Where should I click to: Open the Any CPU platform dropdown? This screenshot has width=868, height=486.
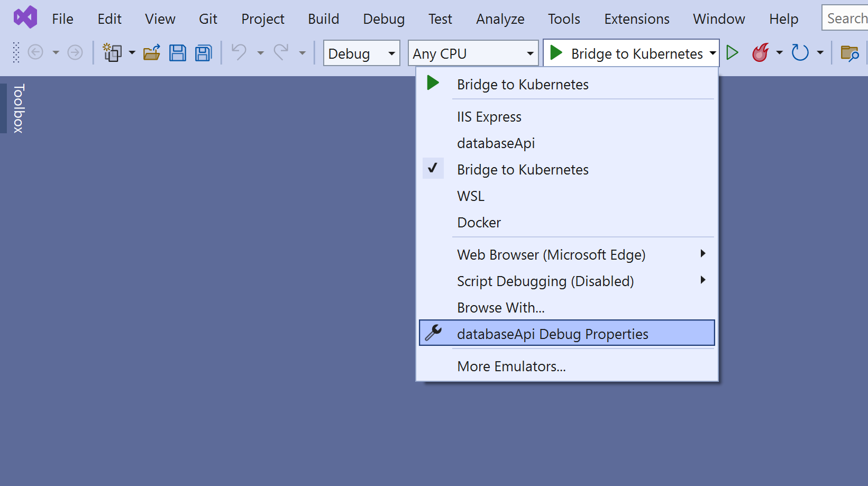click(473, 53)
